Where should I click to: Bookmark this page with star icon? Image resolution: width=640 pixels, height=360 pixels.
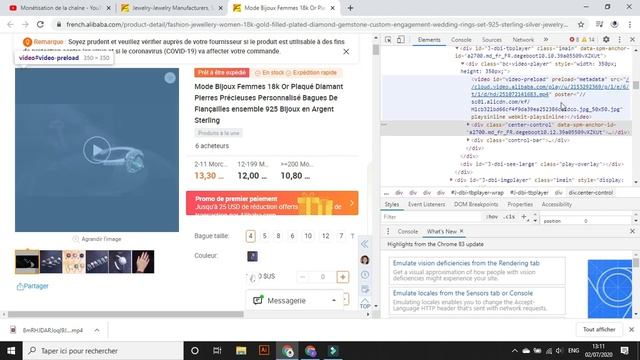581,24
